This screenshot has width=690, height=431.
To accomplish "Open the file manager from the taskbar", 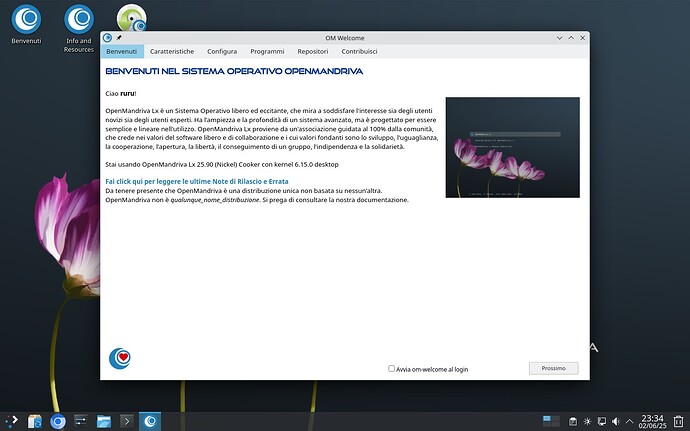I will coord(104,421).
